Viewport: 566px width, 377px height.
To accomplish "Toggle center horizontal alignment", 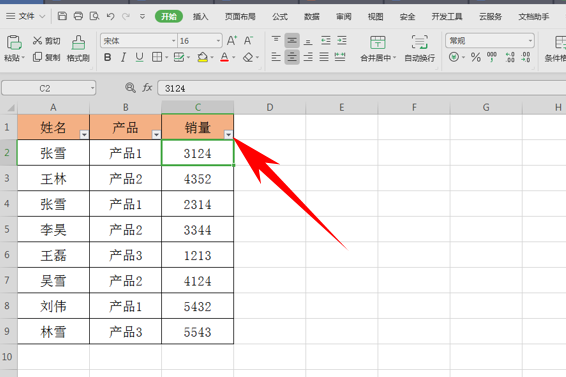I will click(x=292, y=57).
